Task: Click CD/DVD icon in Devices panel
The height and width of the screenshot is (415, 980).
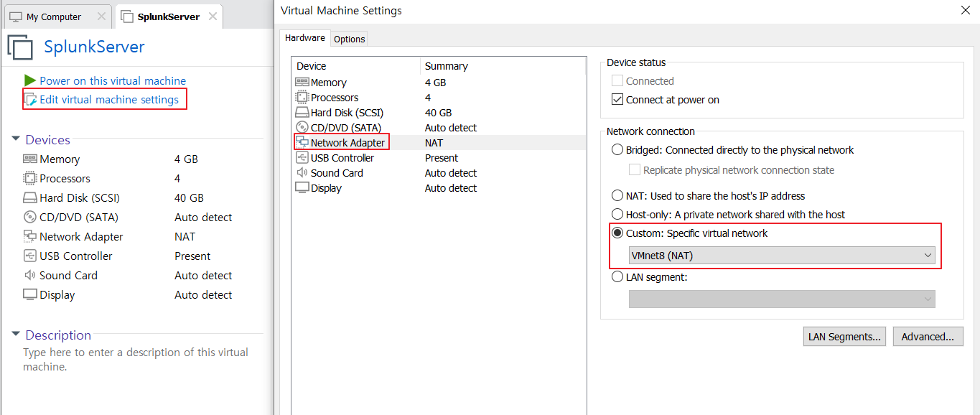Action: (x=30, y=217)
